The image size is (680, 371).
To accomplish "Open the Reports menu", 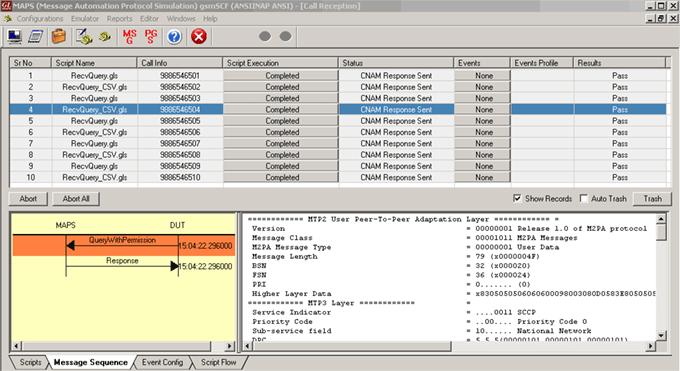I will point(119,19).
